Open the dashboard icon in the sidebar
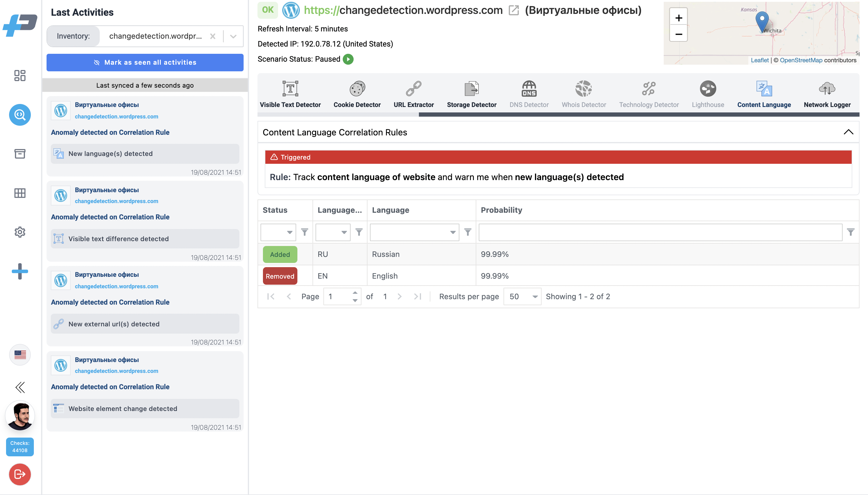The height and width of the screenshot is (495, 868). pos(20,76)
